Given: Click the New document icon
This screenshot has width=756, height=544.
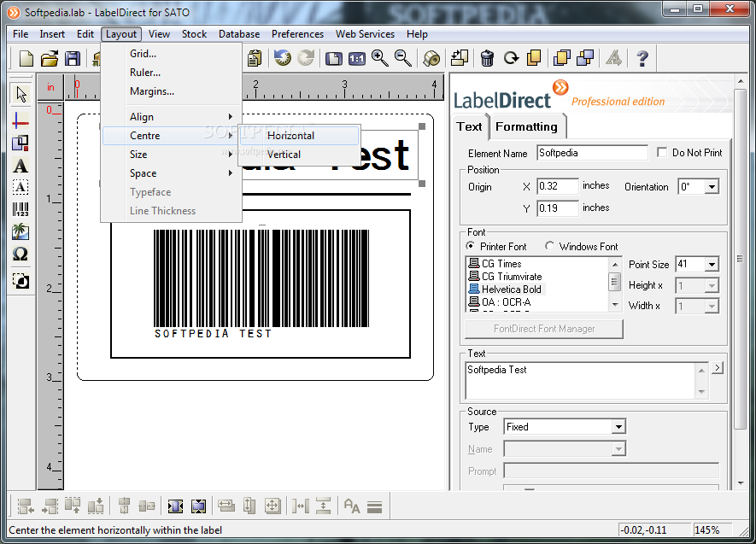Looking at the screenshot, I should click(26, 58).
